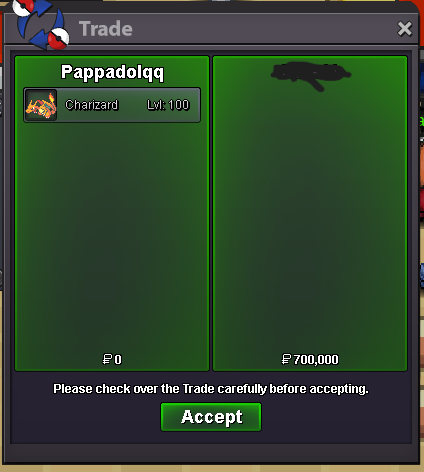424x472 pixels.
Task: Click the scribbled-out trade partner name
Action: click(x=310, y=76)
